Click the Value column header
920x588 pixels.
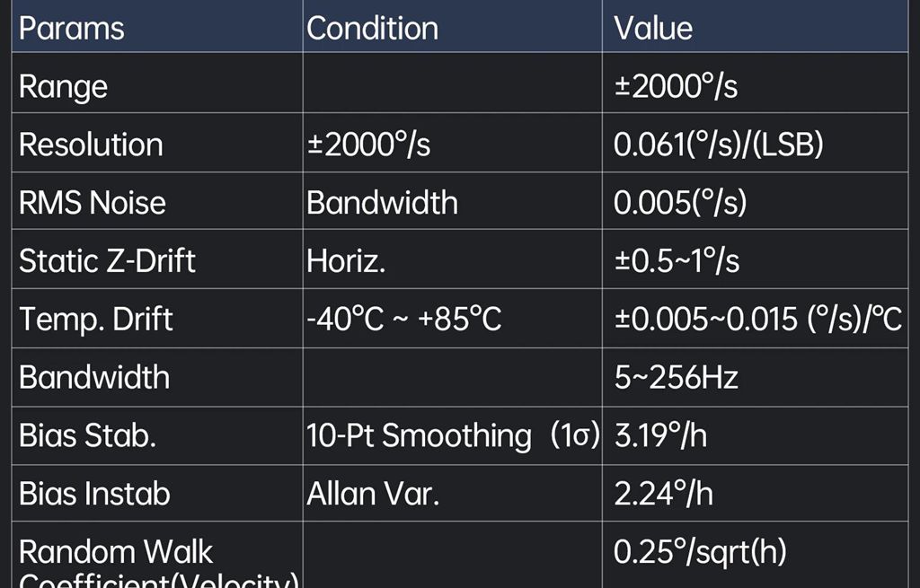pyautogui.click(x=653, y=29)
